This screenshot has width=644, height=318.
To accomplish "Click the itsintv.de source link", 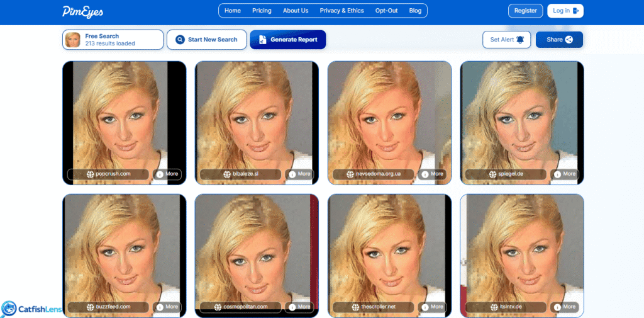I will pyautogui.click(x=506, y=307).
